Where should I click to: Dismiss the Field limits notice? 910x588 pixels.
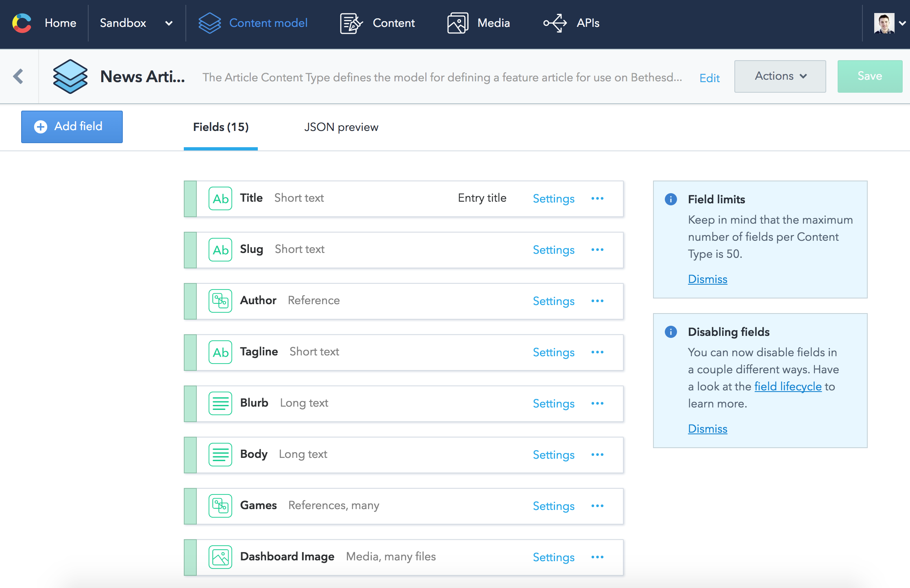[708, 279]
